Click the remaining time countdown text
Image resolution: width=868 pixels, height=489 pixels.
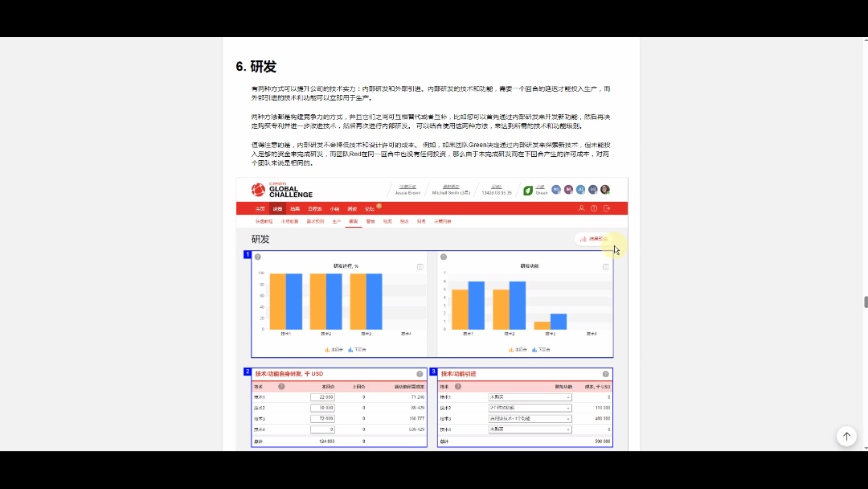click(x=497, y=193)
